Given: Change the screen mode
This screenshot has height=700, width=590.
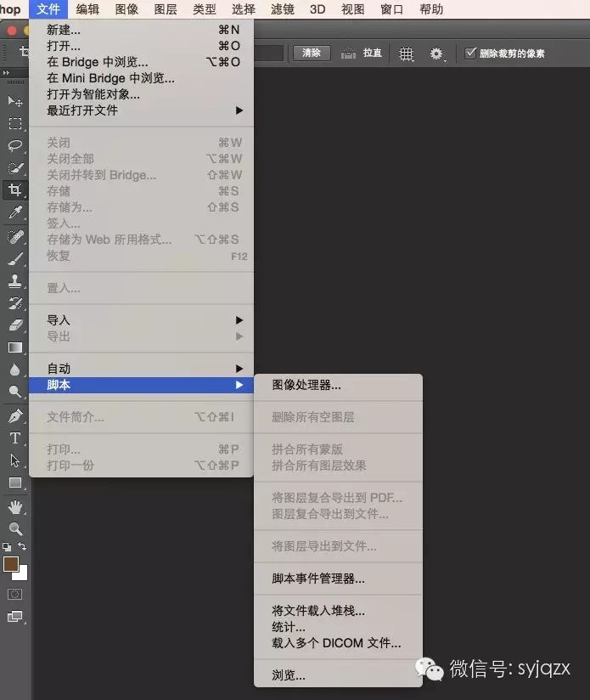Looking at the screenshot, I should click(14, 617).
